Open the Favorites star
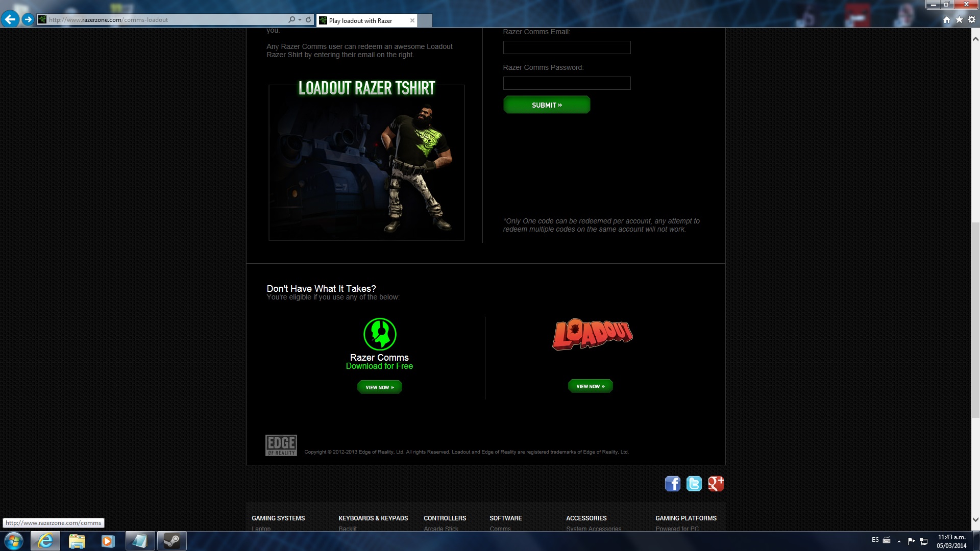The width and height of the screenshot is (980, 551). tap(960, 20)
